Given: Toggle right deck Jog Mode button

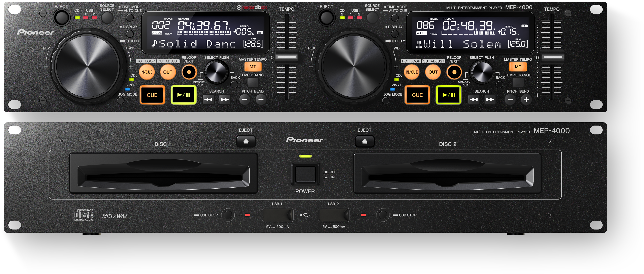Looking at the screenshot, I should 386,101.
